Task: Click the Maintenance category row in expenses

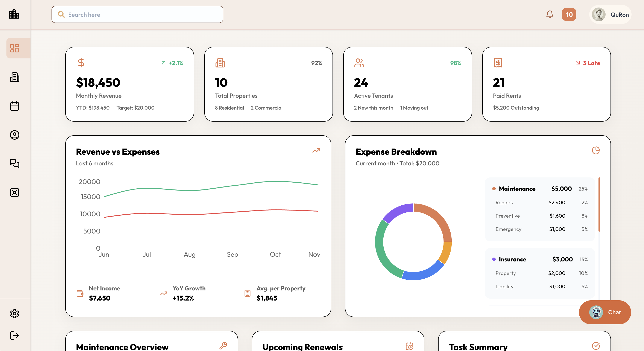Action: pyautogui.click(x=540, y=189)
